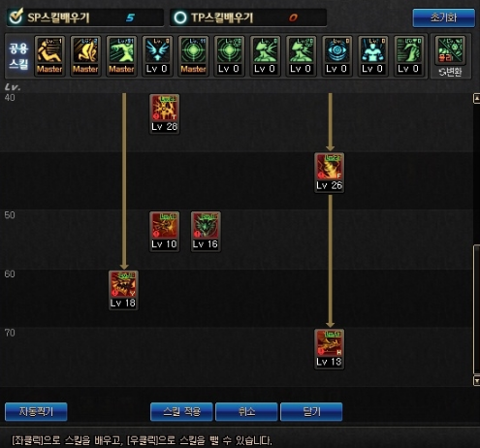Viewport: 480px width, 448px height.
Task: Click the blue armored figure common skill
Action: pos(373,56)
